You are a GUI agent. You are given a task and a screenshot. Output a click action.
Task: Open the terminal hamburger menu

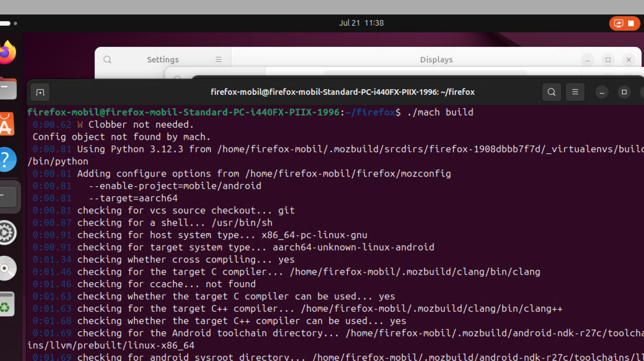[575, 92]
